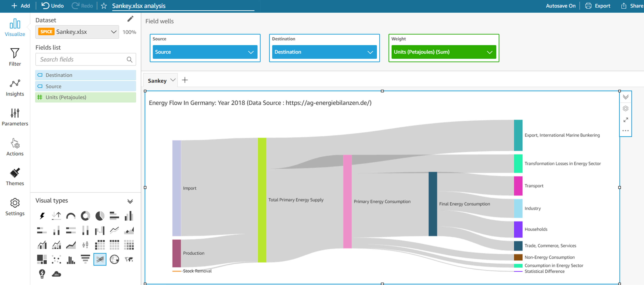
Task: Click the lime Total Primary Energy Supply node
Action: pyautogui.click(x=262, y=200)
